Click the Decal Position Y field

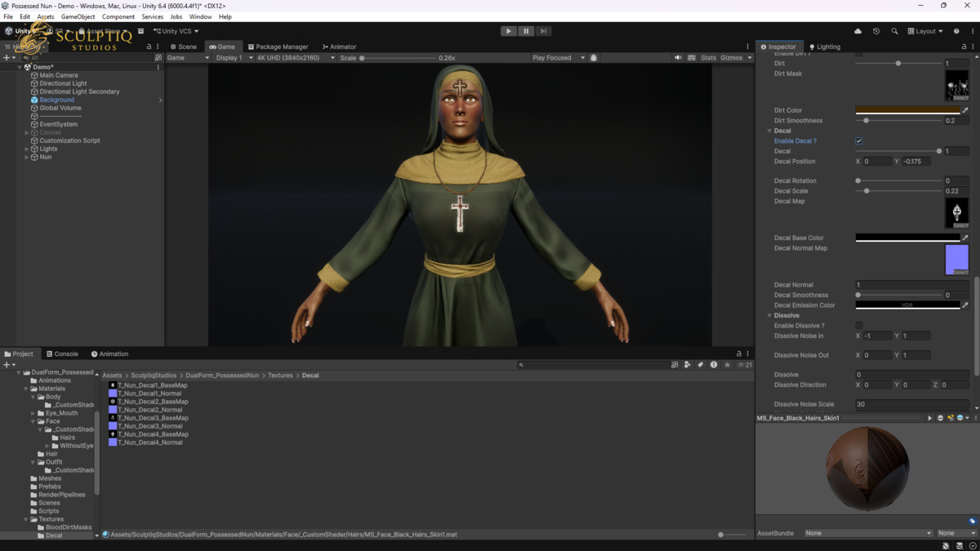pyautogui.click(x=916, y=162)
